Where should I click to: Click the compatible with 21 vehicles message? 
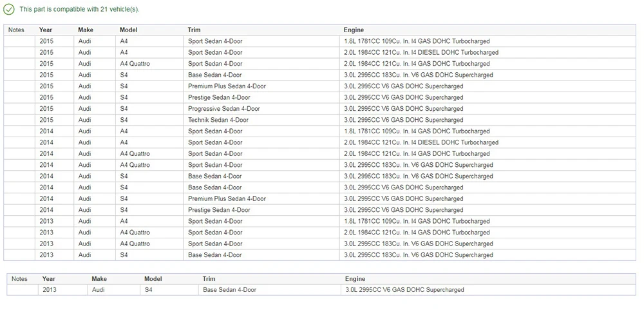[x=79, y=9]
